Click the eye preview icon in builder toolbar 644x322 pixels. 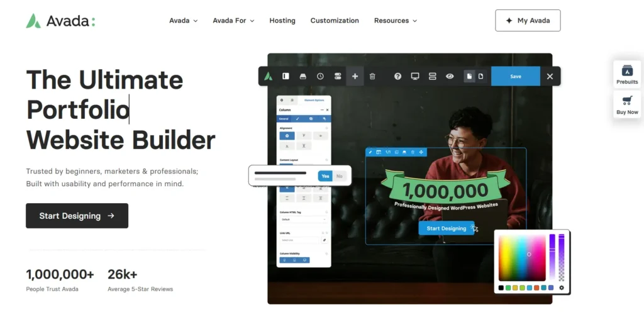click(x=450, y=76)
